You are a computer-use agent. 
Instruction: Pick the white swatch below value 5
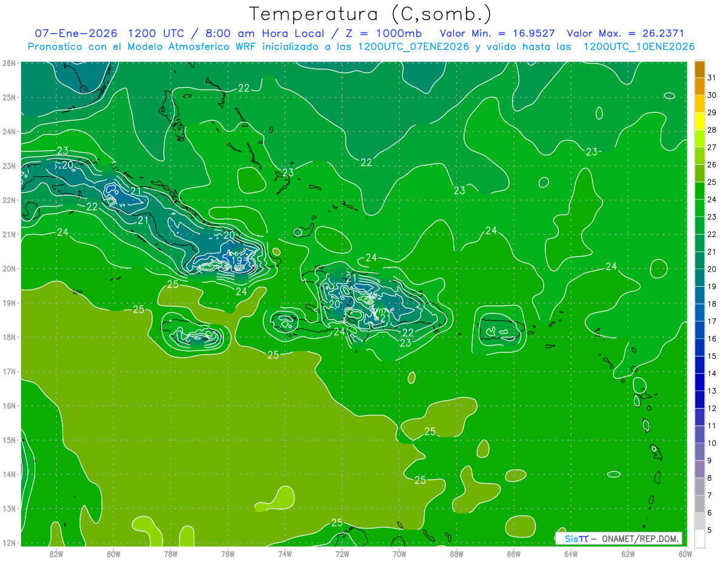pos(699,538)
